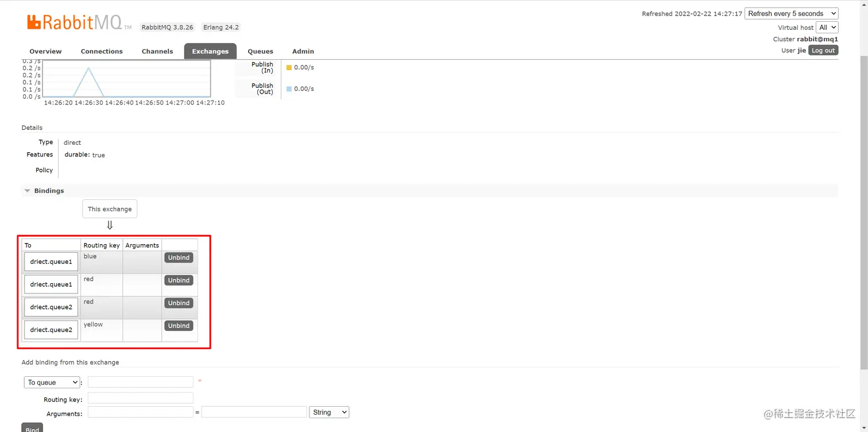
Task: Unbind driect.queue1 blue routing key
Action: pyautogui.click(x=179, y=257)
